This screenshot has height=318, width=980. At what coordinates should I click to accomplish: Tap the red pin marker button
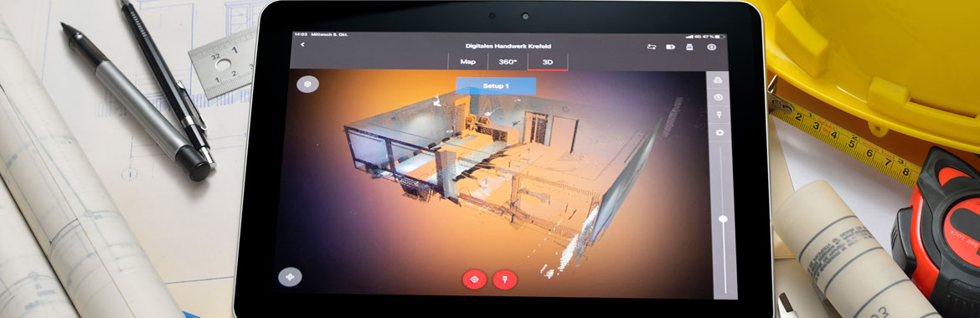click(505, 280)
